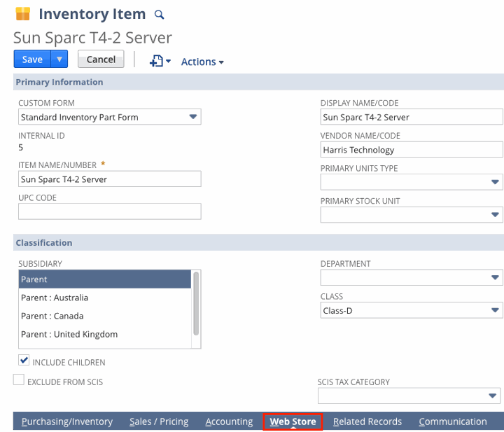Image resolution: width=504 pixels, height=432 pixels.
Task: Select Parent : United Kingdom subsidiary
Action: pos(105,334)
